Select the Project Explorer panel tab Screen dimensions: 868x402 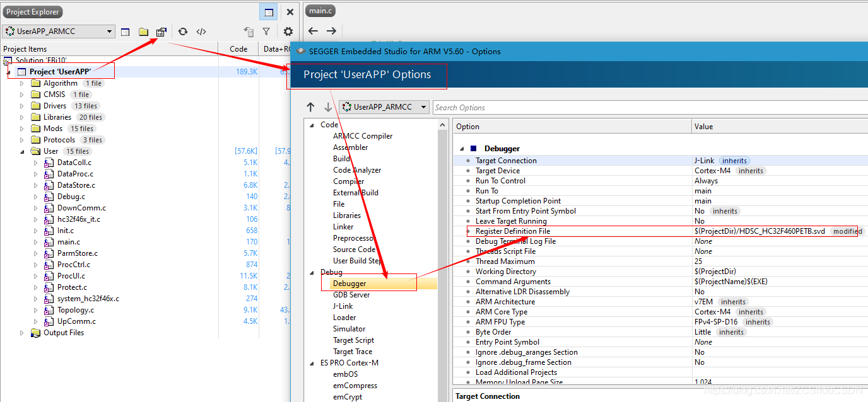pos(32,12)
